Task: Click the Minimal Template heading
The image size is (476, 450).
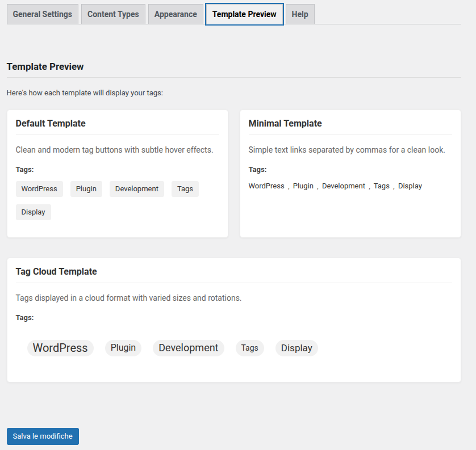Action: pos(285,123)
